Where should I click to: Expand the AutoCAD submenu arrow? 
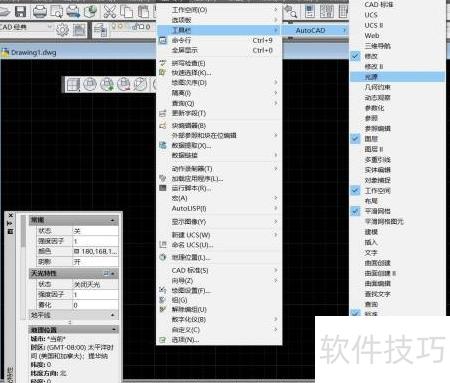(345, 30)
